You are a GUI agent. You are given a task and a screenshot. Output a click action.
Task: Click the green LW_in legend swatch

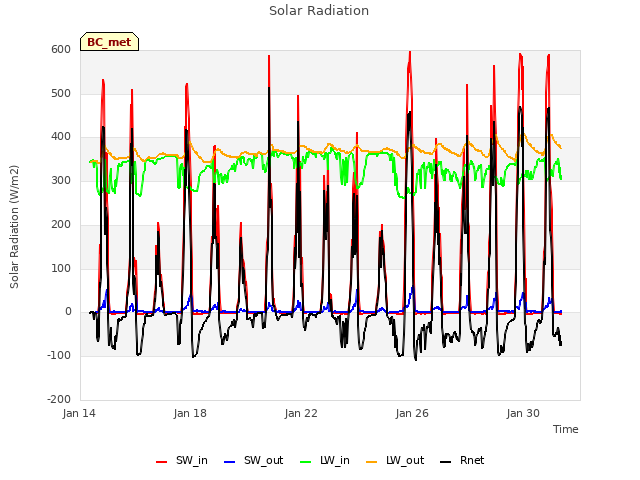(306, 462)
